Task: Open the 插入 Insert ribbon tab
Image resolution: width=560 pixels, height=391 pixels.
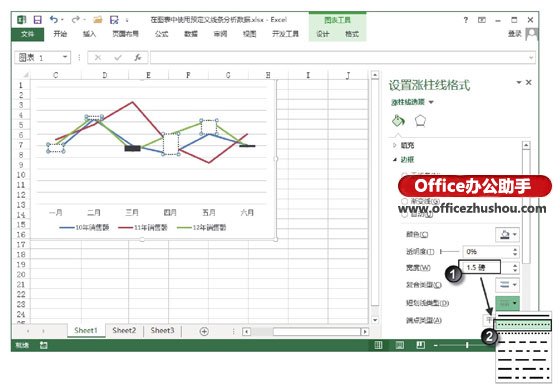Action: point(89,34)
